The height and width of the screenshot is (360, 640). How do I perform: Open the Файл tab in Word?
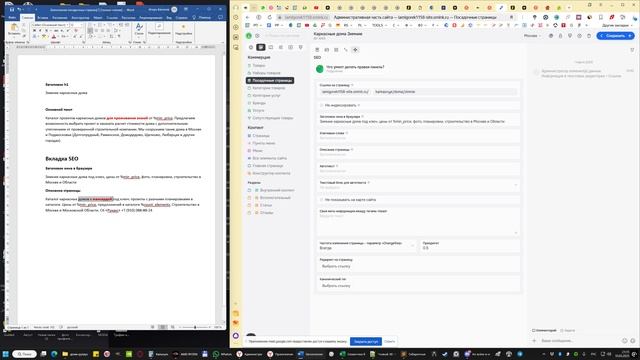[x=12, y=18]
